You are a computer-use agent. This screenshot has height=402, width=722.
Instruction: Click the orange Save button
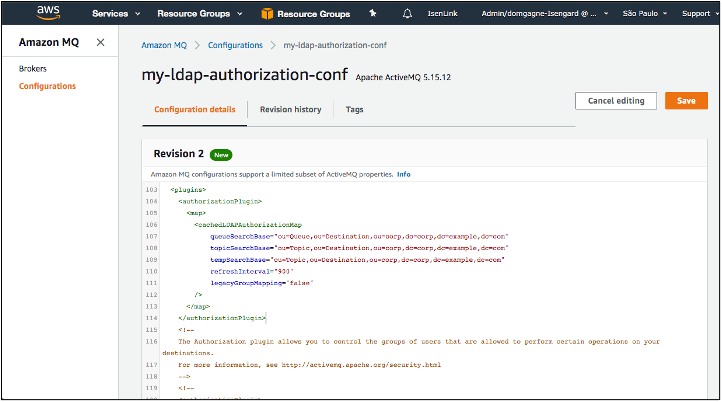[x=686, y=101]
